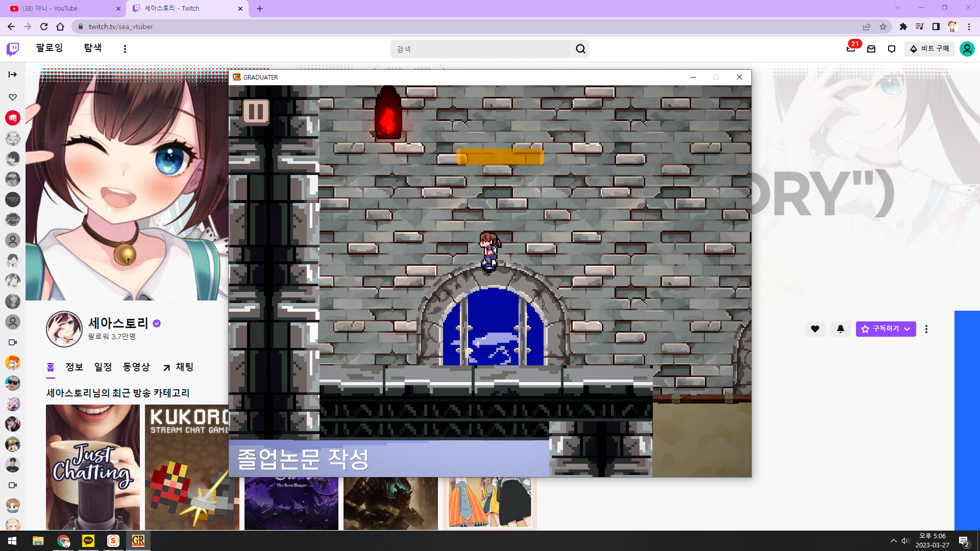
Task: Click the Twitch 검색 search field
Action: point(481,49)
